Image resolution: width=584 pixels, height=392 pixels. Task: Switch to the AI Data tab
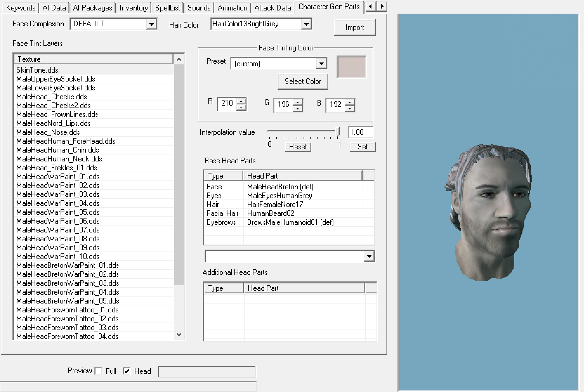[x=54, y=8]
